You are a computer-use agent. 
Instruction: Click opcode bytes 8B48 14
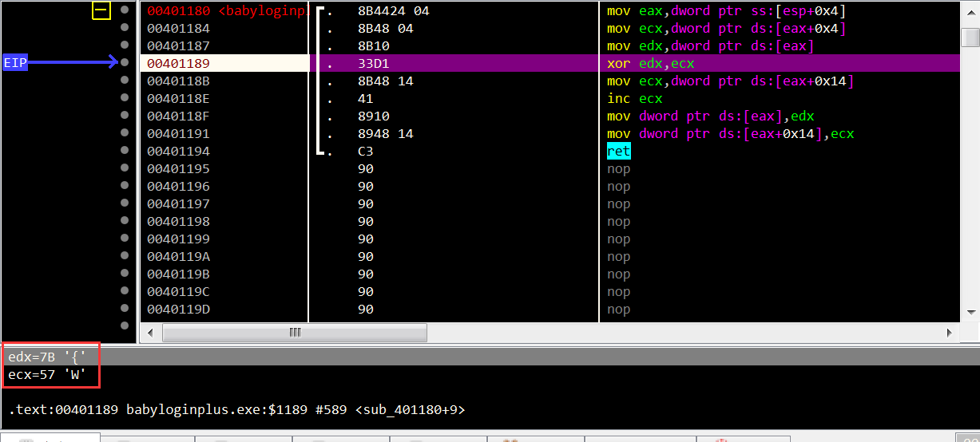pos(385,81)
